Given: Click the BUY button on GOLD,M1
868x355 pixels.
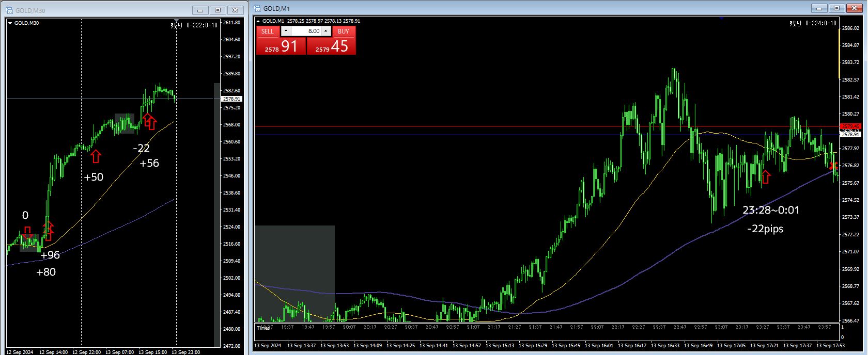Looking at the screenshot, I should (344, 31).
